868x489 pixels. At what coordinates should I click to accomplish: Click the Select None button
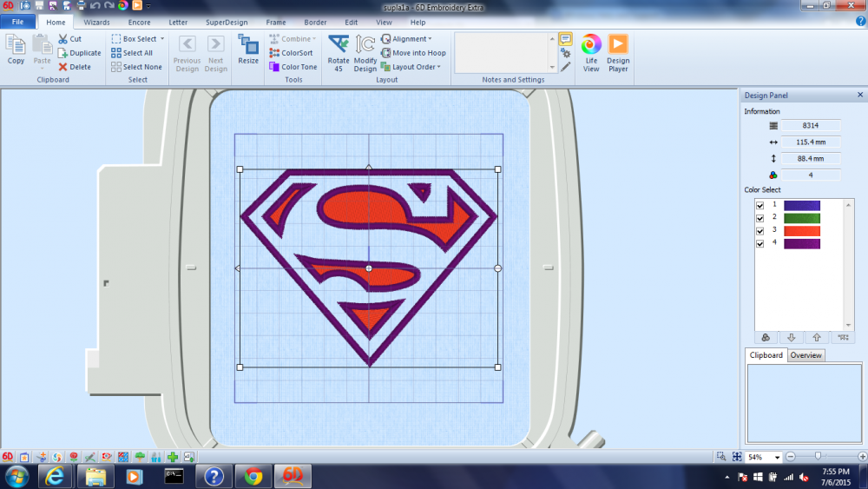coord(137,67)
